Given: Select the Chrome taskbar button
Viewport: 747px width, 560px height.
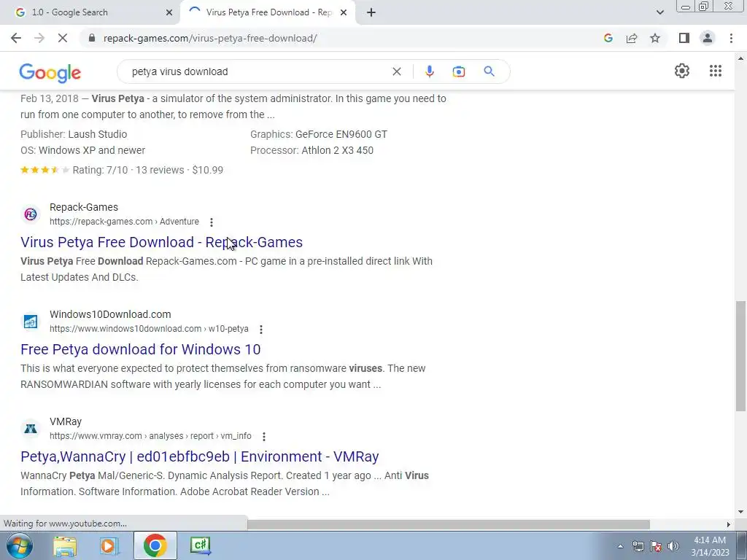Looking at the screenshot, I should click(x=155, y=545).
